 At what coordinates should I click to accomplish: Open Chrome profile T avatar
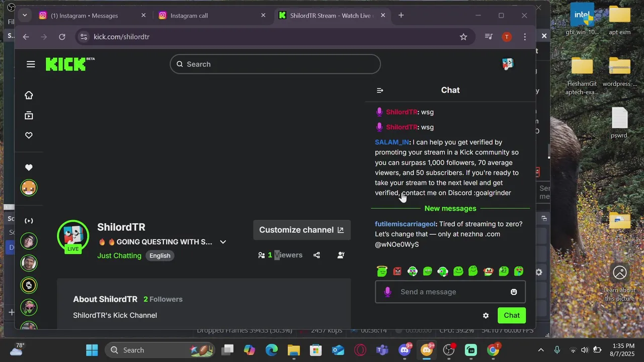click(507, 37)
